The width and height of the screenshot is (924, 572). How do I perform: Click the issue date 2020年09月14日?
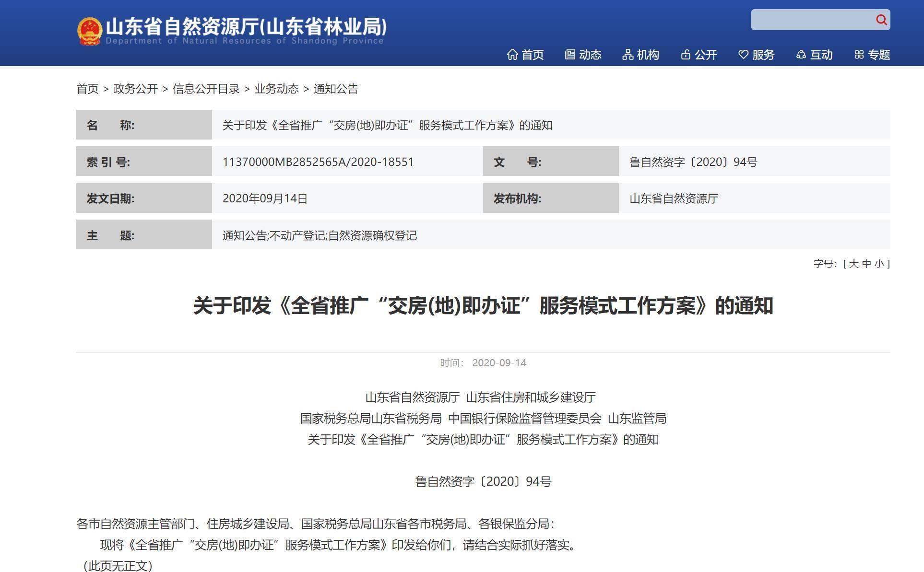tap(265, 198)
